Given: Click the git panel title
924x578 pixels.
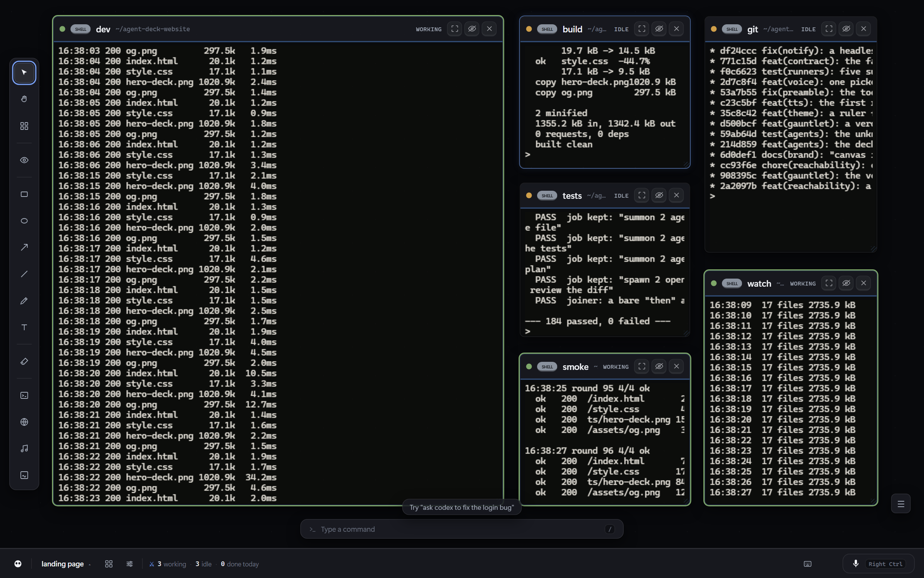Looking at the screenshot, I should pyautogui.click(x=753, y=29).
